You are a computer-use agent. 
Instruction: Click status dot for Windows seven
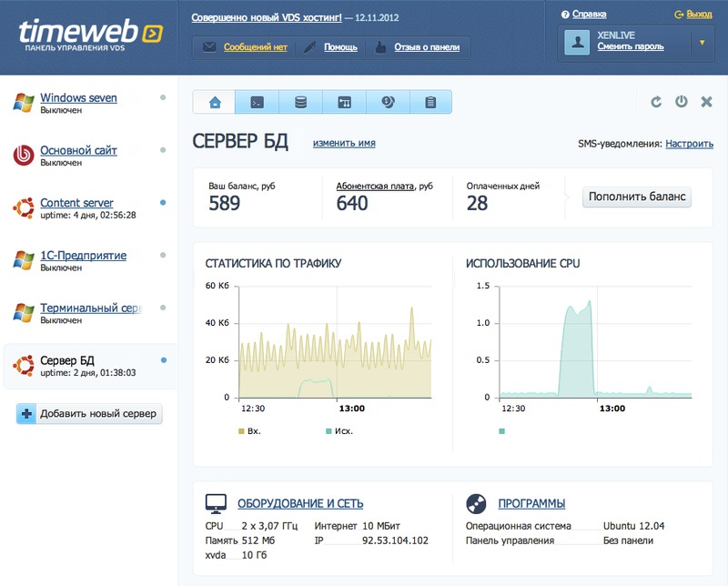pyautogui.click(x=163, y=97)
